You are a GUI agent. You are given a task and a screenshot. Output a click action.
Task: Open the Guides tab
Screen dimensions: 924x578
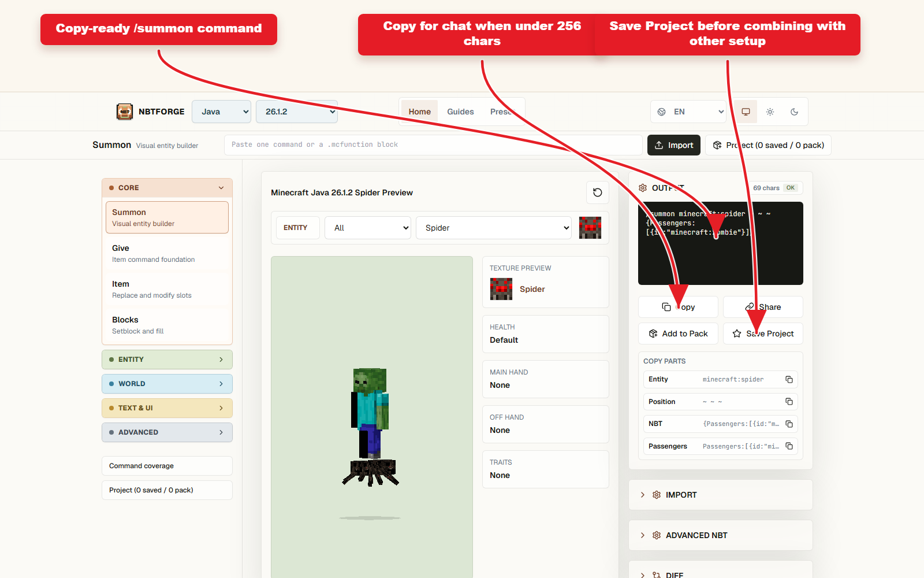click(x=460, y=112)
